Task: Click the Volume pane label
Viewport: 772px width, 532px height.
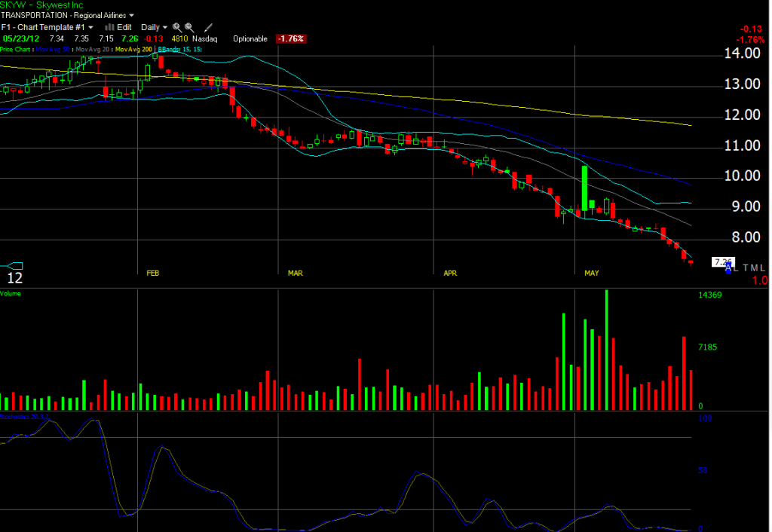Action: coord(11,294)
